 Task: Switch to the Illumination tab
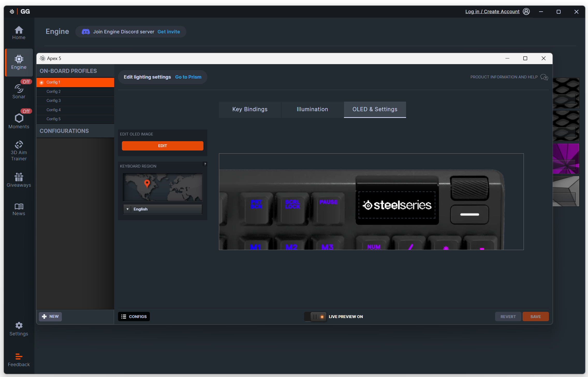[312, 109]
